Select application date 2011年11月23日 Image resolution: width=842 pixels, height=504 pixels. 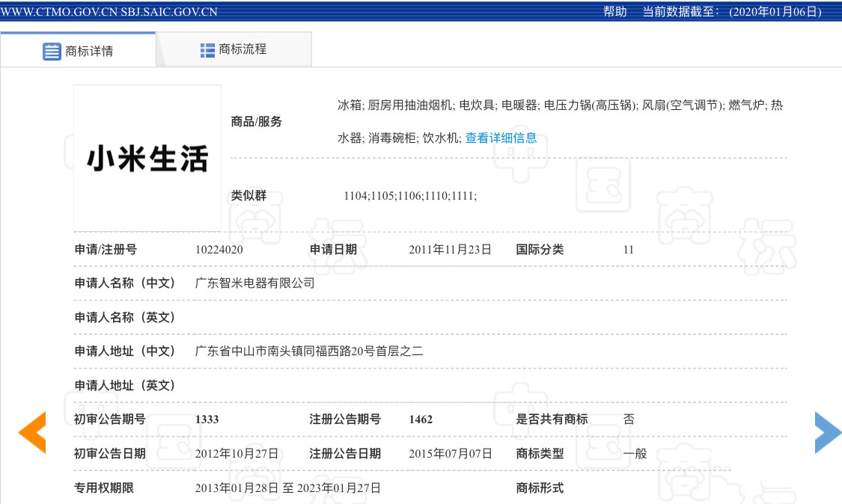[450, 250]
